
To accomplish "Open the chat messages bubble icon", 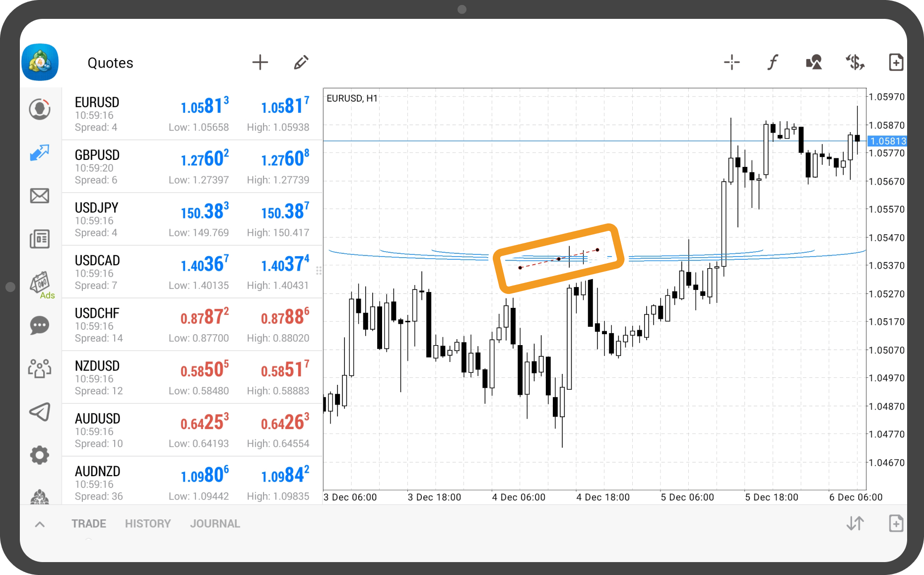I will point(40,326).
